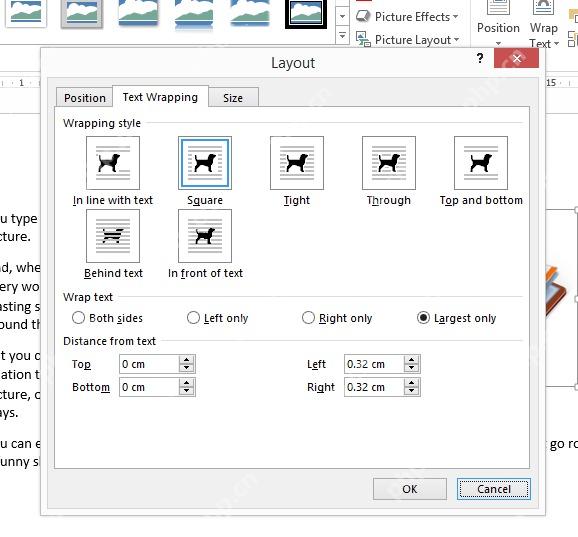Pick the In front of text icon
578x537 pixels.
[x=205, y=236]
